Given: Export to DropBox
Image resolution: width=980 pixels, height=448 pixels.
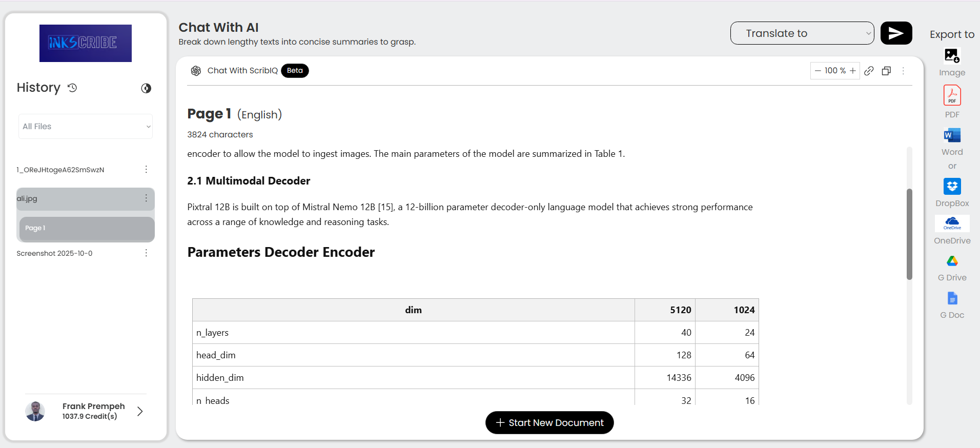Looking at the screenshot, I should (x=952, y=187).
